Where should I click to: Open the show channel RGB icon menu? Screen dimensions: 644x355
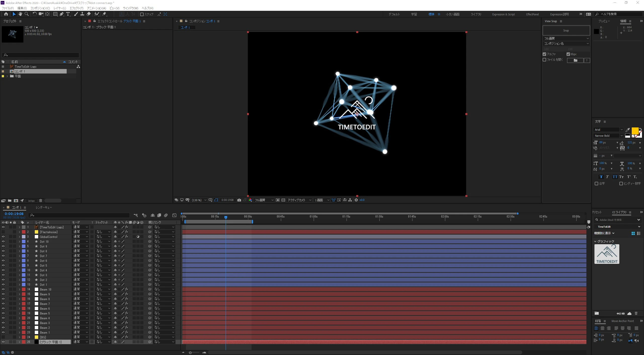(x=250, y=200)
